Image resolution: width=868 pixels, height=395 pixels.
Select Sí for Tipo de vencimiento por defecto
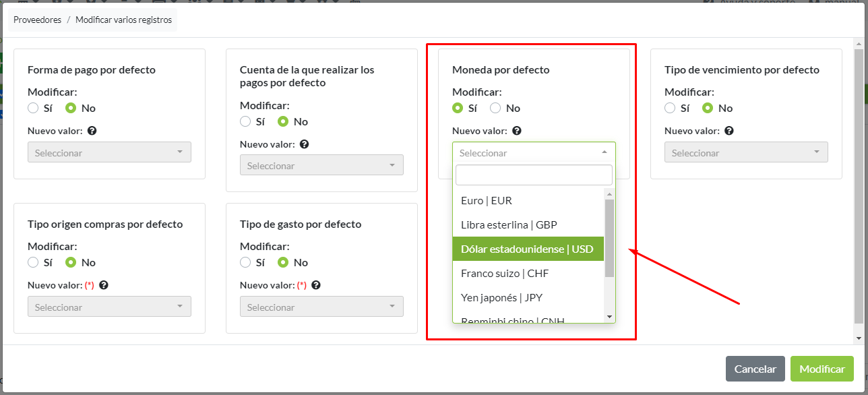tap(670, 108)
